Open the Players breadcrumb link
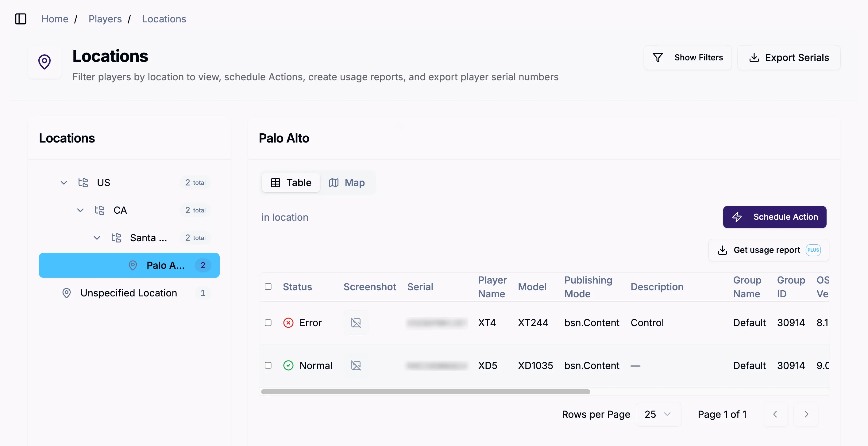The width and height of the screenshot is (868, 446). [x=105, y=19]
